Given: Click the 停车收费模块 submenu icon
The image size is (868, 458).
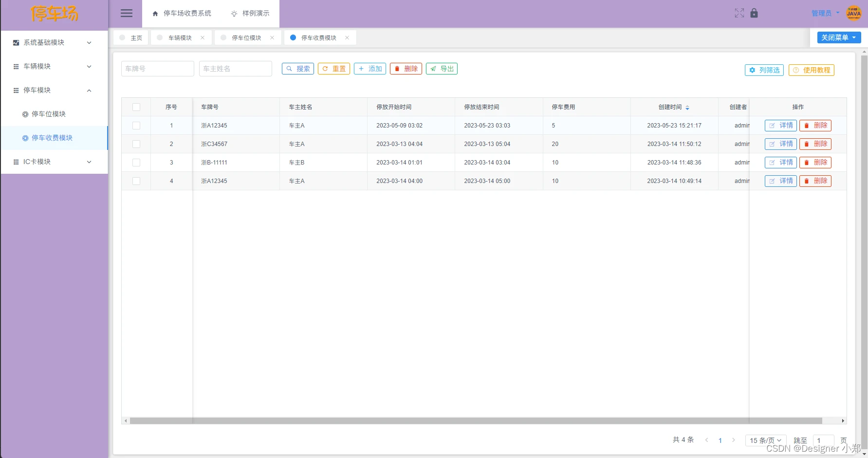Looking at the screenshot, I should [25, 138].
